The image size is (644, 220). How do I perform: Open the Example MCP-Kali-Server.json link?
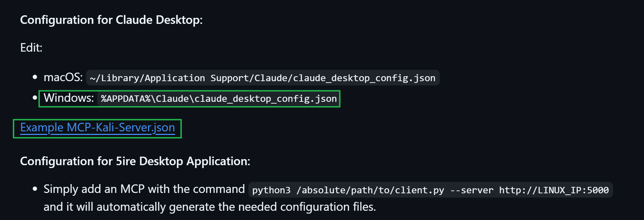pyautogui.click(x=97, y=128)
